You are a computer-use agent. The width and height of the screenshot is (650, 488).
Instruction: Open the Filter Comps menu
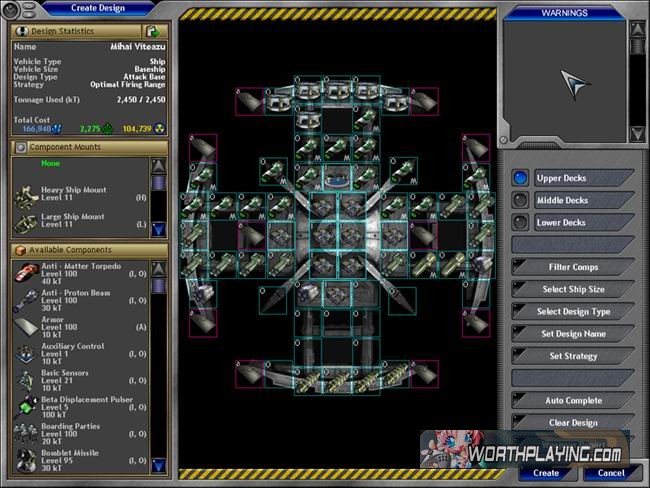pos(572,267)
